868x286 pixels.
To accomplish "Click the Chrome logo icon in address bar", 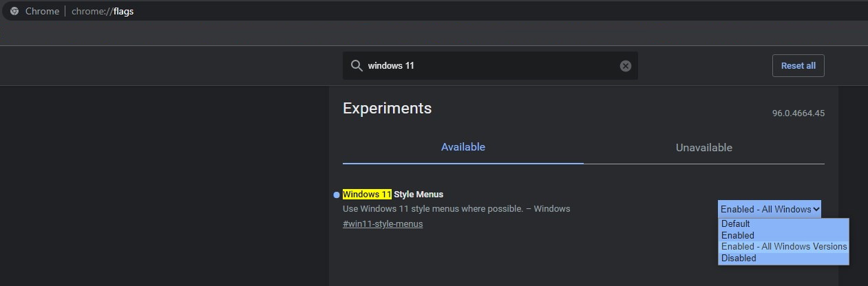I will click(14, 11).
